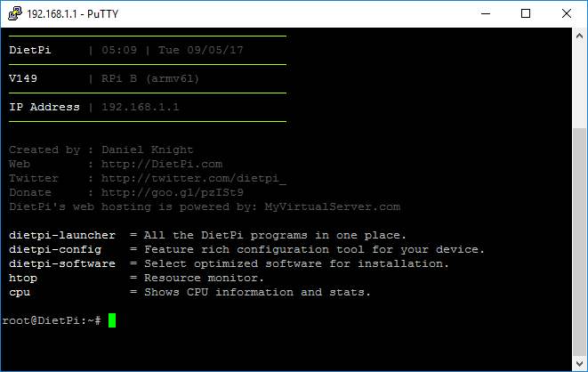Minimize the PuTTY window
Screen dimensions: 588x372
486,14
